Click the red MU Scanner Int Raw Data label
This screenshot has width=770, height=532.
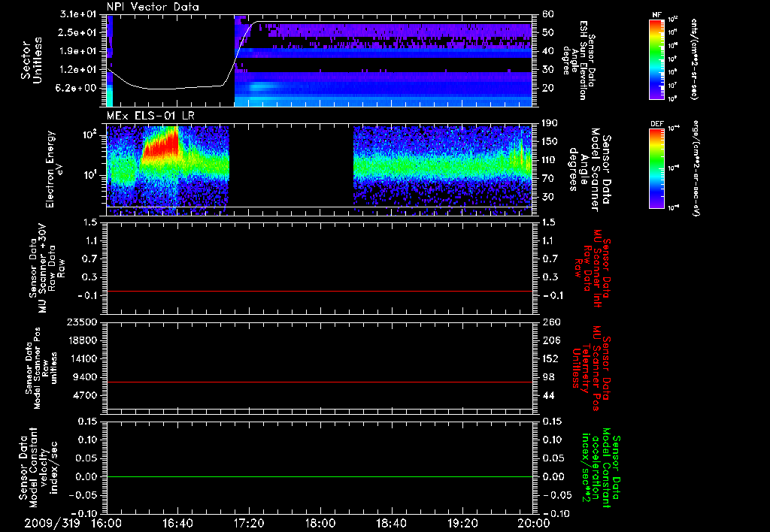pos(592,268)
